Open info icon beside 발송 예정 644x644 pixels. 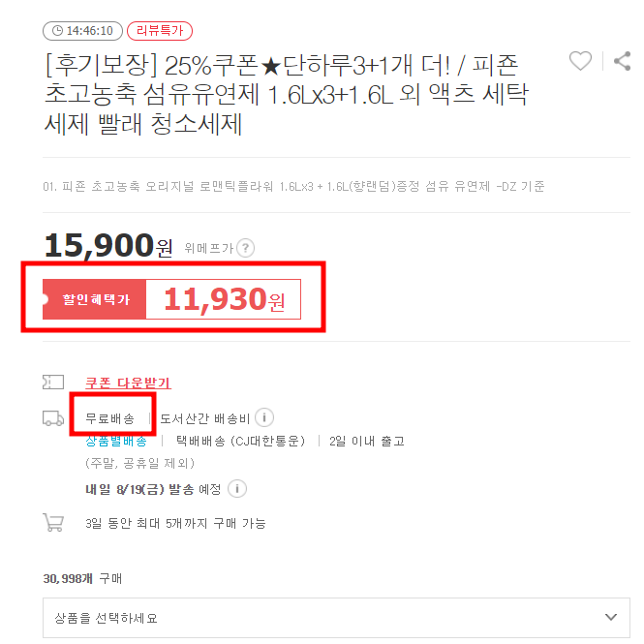pos(237,489)
